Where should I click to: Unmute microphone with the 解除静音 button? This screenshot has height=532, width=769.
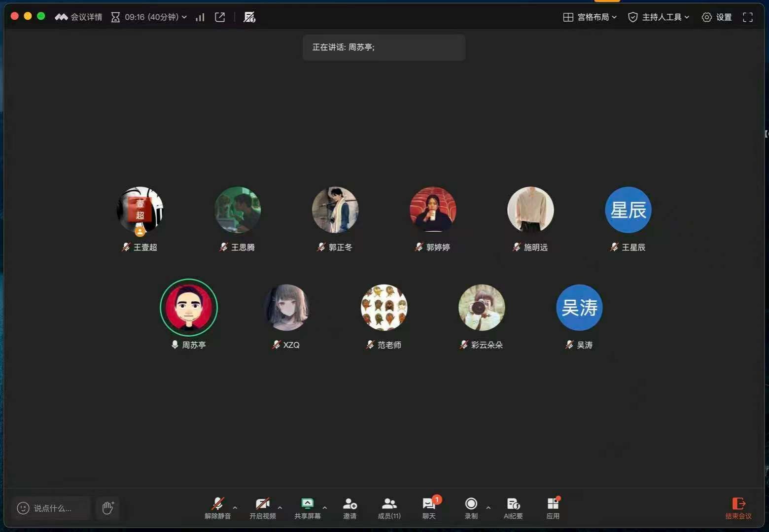point(217,508)
